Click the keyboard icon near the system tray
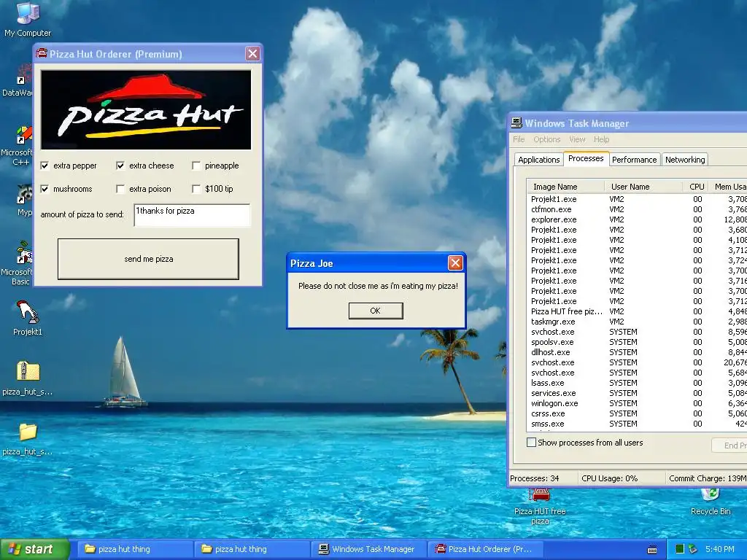The height and width of the screenshot is (560, 747). [x=652, y=550]
